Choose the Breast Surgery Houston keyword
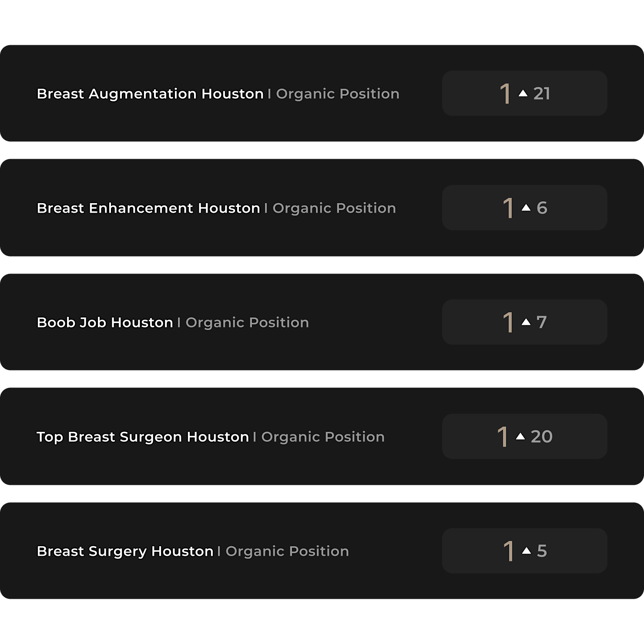Viewport: 644px width, 644px height. coord(125,551)
